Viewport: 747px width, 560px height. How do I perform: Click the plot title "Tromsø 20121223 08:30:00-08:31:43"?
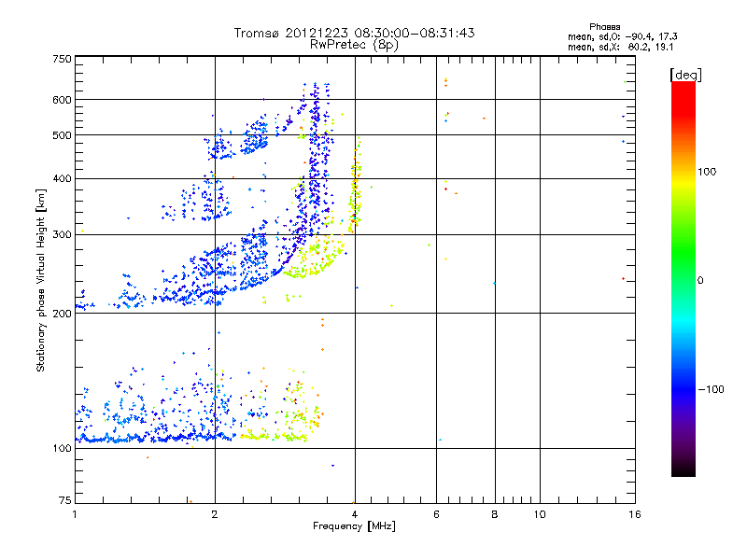click(354, 33)
